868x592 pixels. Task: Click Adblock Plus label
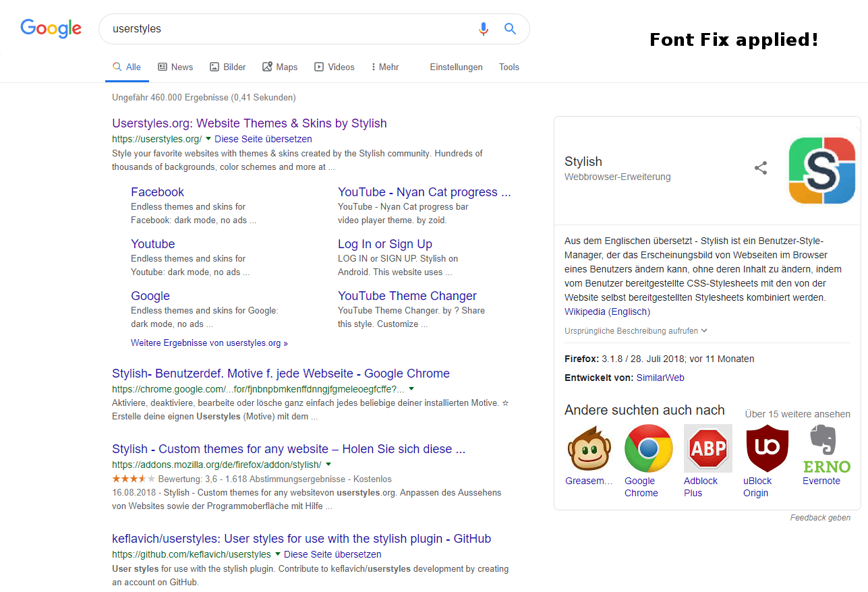click(x=701, y=487)
